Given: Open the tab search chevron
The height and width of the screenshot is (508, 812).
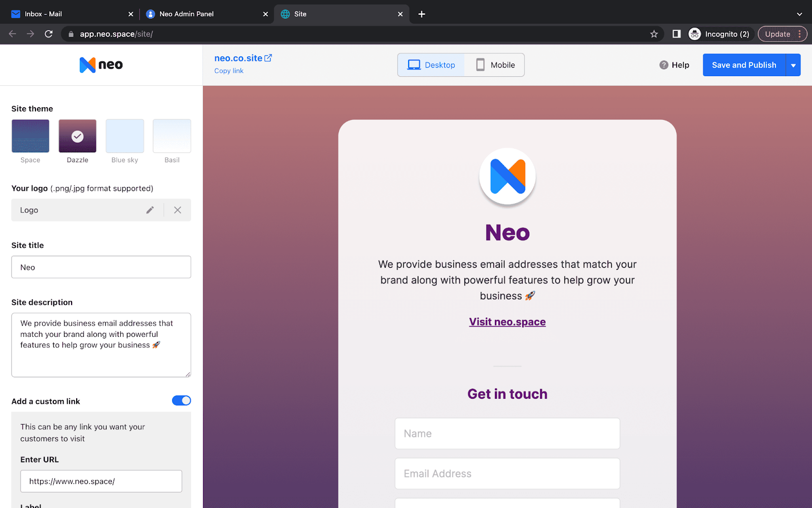Looking at the screenshot, I should click(x=799, y=14).
